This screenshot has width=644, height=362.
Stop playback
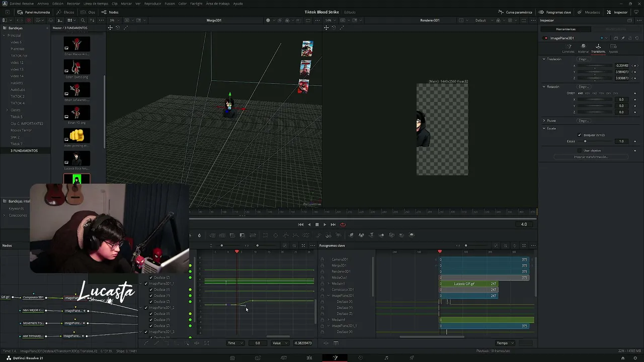point(317,225)
